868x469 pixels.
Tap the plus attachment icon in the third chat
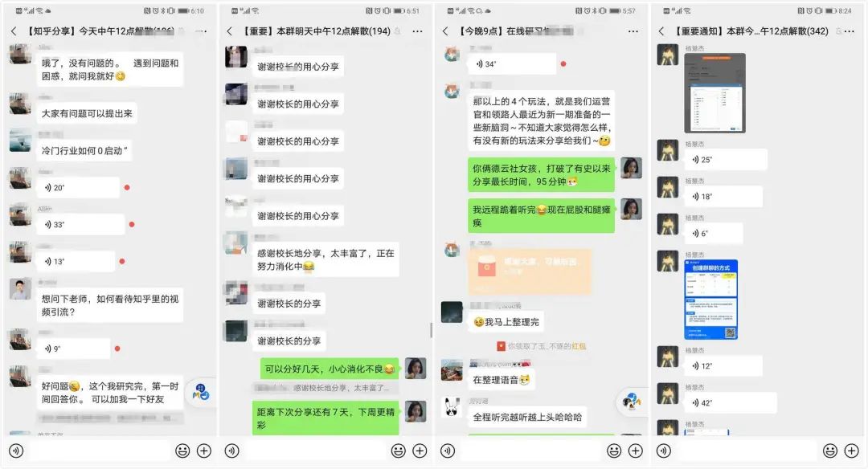coord(636,451)
